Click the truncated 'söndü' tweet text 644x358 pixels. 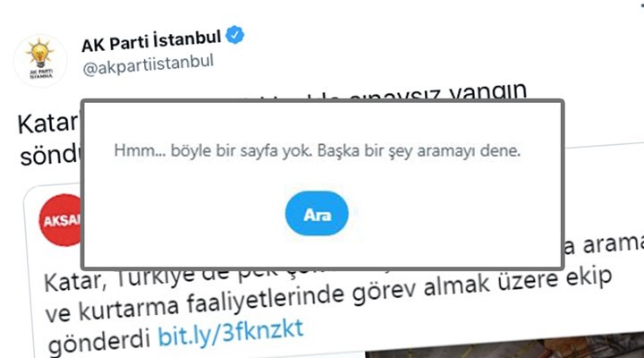[50, 155]
